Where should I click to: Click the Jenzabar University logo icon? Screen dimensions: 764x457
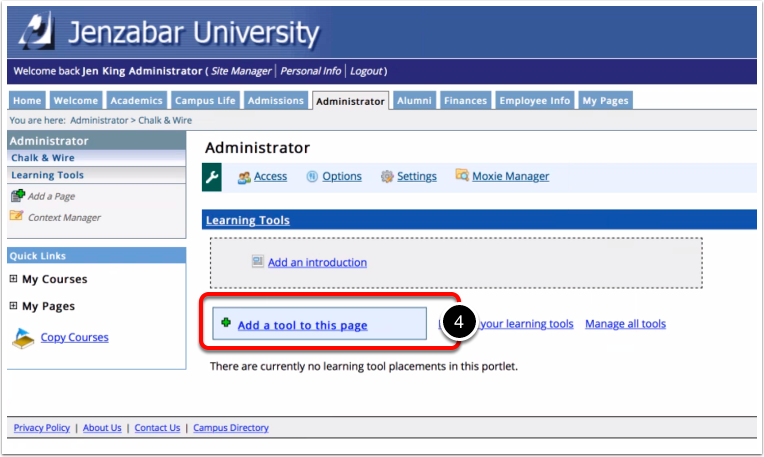[36, 31]
